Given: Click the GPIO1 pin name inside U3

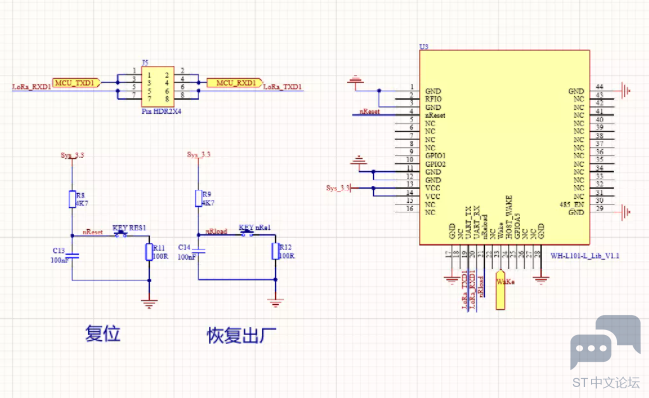Looking at the screenshot, I should point(435,156).
